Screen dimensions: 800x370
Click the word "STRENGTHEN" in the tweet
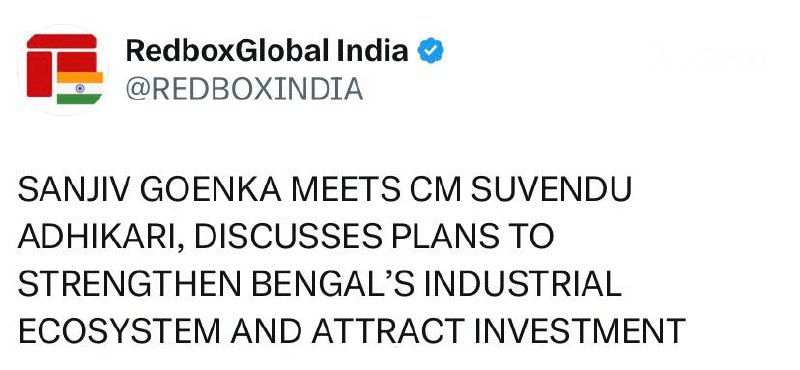click(130, 284)
